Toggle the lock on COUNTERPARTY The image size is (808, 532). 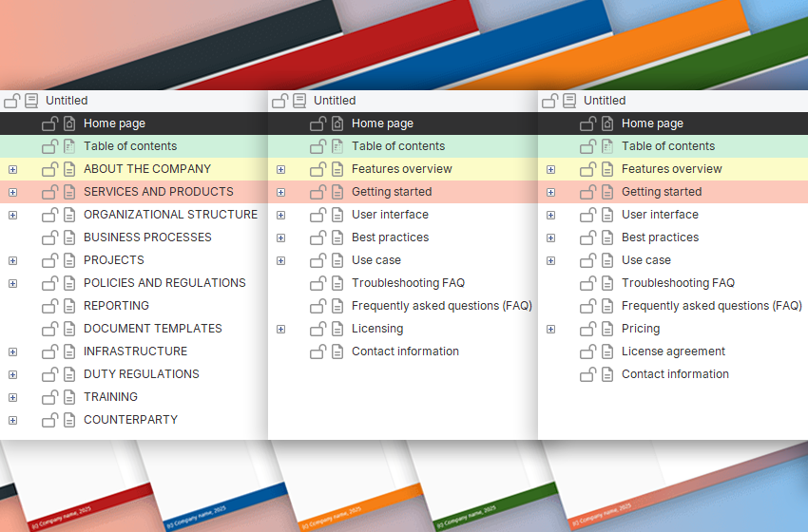tap(50, 420)
